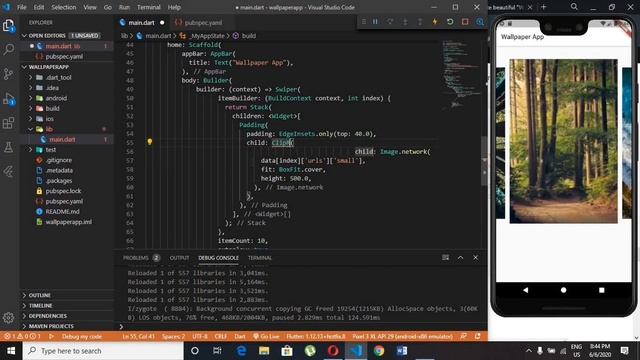Screen dimensions: 640x360
Task: Open Manage settings gear icon
Action: point(9,317)
